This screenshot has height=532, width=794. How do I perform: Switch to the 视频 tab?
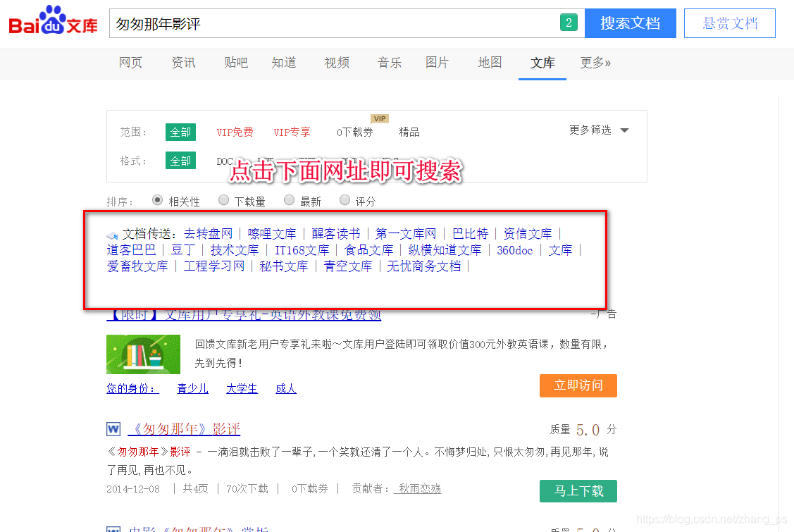pyautogui.click(x=337, y=63)
